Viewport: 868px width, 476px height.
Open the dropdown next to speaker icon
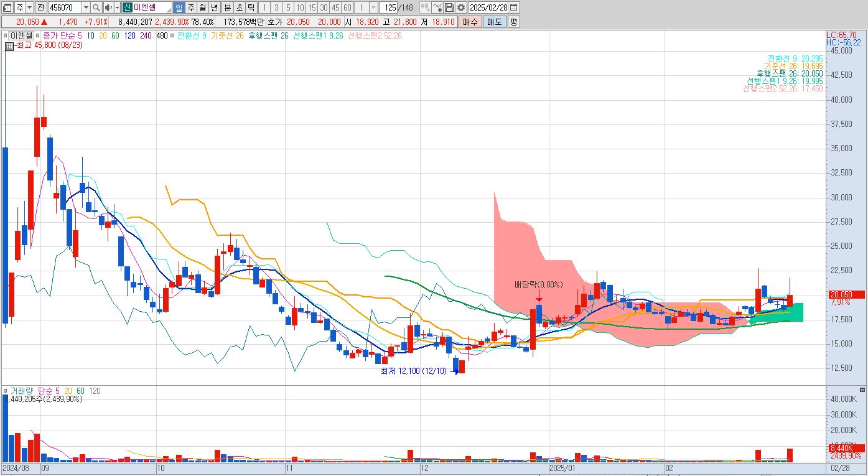coord(117,7)
